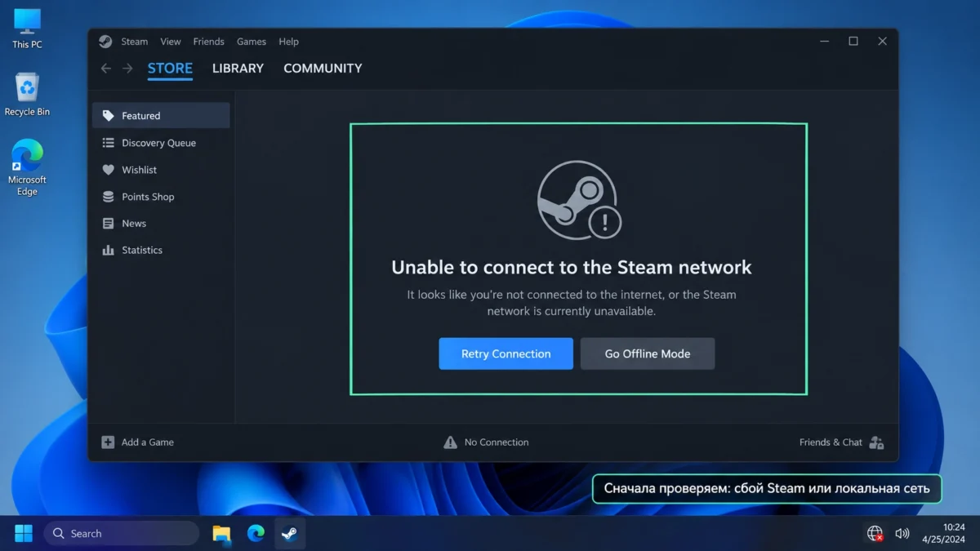Click Retry Connection button

point(506,353)
